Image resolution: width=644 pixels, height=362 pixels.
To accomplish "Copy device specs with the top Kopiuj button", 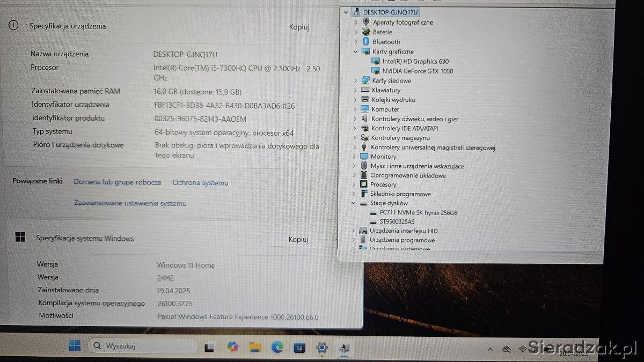I will tap(299, 27).
